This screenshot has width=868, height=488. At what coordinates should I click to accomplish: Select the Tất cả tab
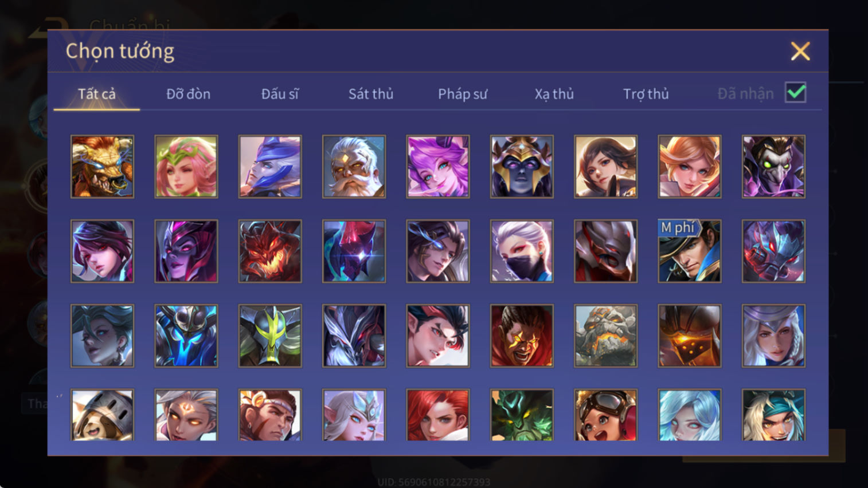click(x=97, y=94)
